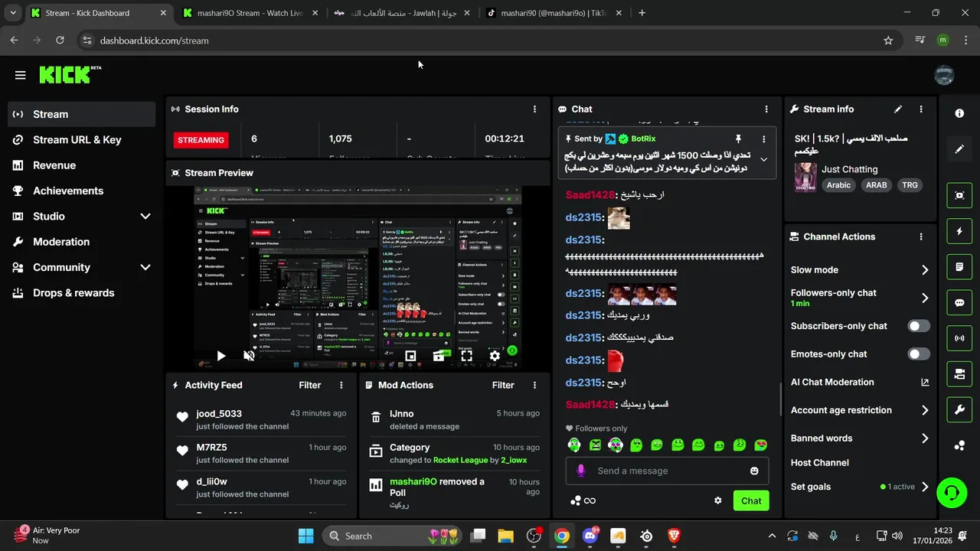Expand the pinned BotRix message

click(763, 160)
